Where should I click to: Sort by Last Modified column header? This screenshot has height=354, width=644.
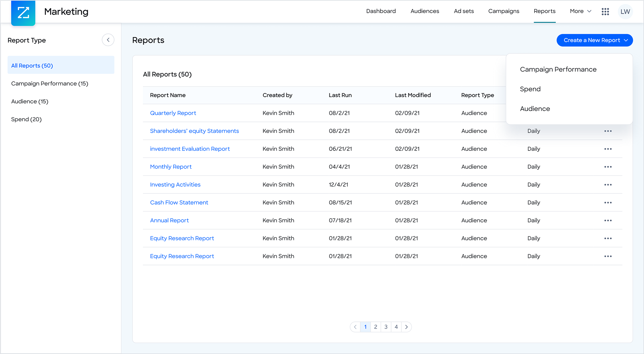413,95
